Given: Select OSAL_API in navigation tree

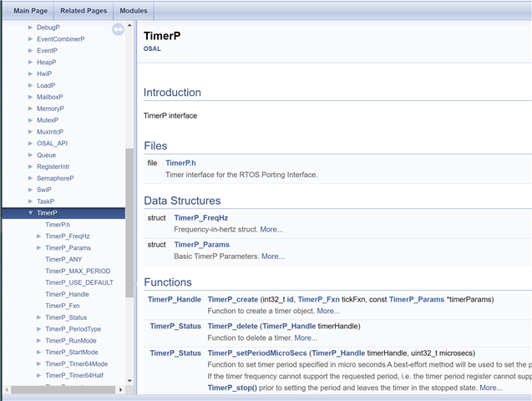Looking at the screenshot, I should [x=52, y=143].
